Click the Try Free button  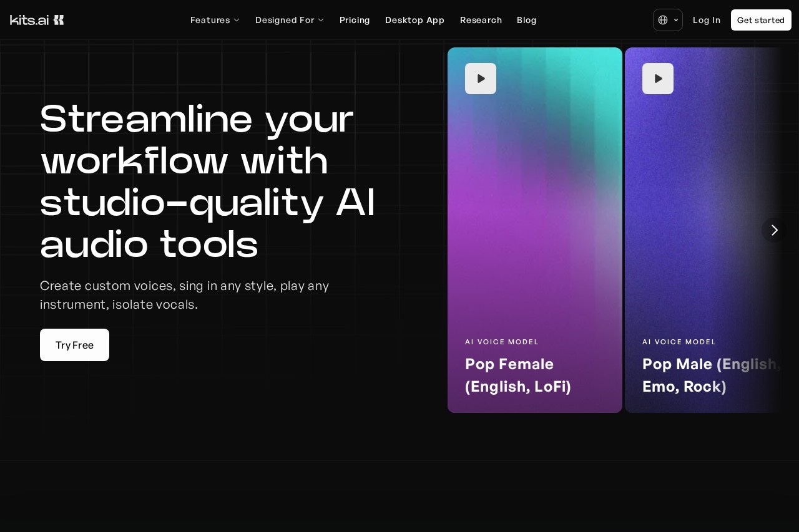point(74,345)
